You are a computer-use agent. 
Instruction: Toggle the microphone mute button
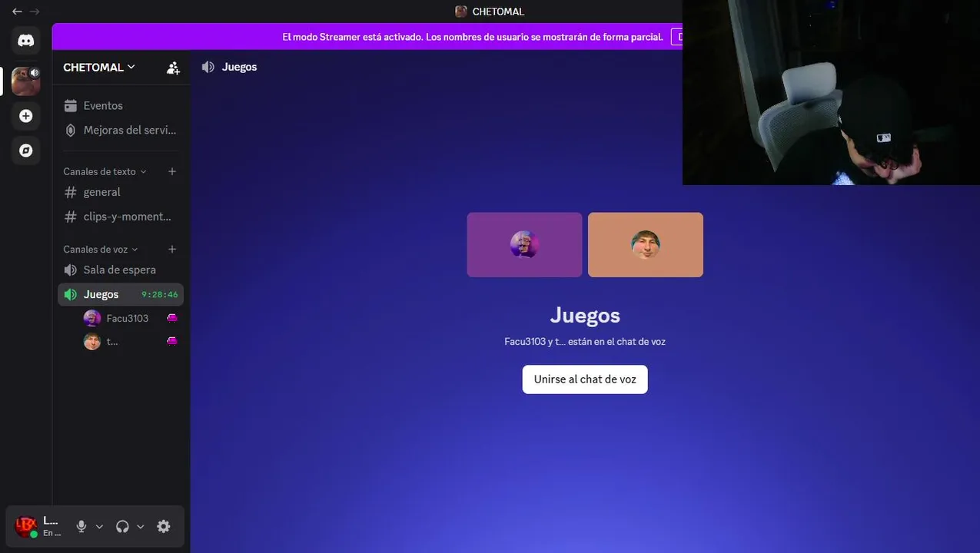pos(81,526)
